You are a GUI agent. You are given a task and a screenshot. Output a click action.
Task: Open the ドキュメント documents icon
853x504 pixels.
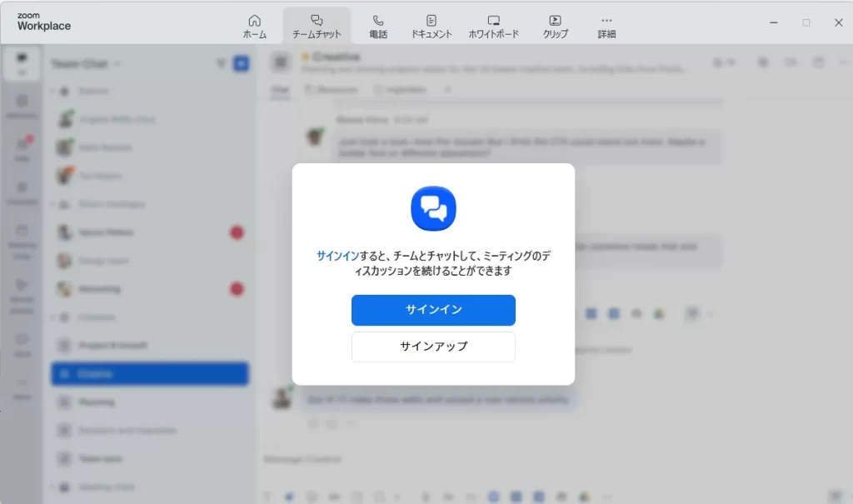point(431,26)
